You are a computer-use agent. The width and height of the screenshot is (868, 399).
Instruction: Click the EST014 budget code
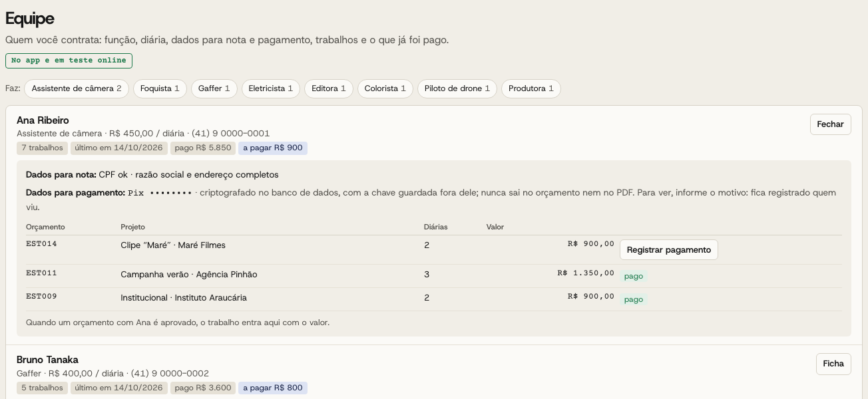(x=41, y=244)
